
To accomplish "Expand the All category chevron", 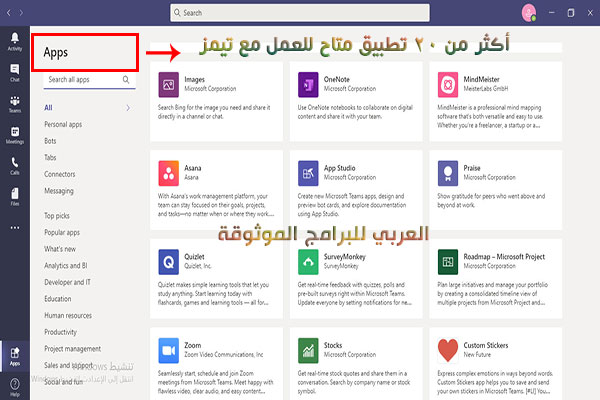I will [128, 108].
